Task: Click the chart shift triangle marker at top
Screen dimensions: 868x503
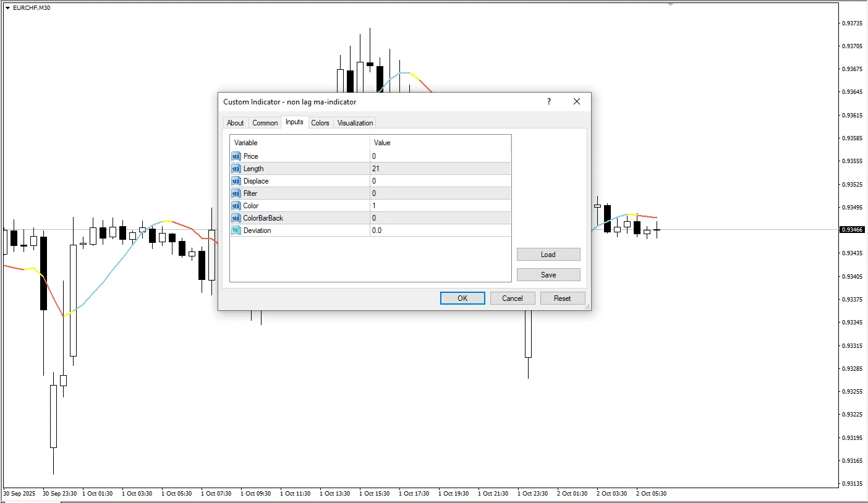Action: click(670, 4)
